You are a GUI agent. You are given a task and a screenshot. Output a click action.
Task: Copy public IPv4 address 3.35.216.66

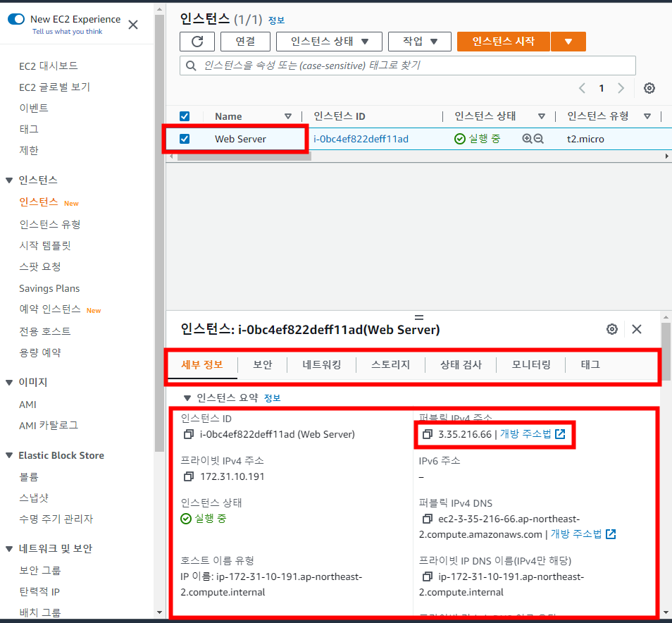[x=428, y=434]
